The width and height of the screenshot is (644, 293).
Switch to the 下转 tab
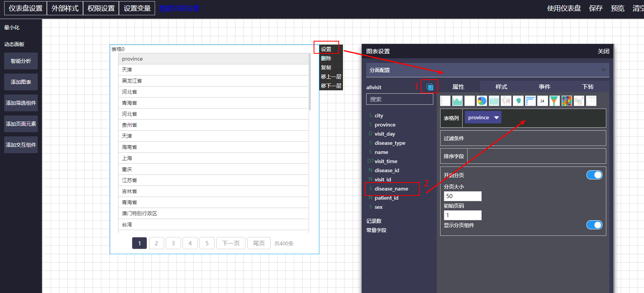click(x=588, y=87)
